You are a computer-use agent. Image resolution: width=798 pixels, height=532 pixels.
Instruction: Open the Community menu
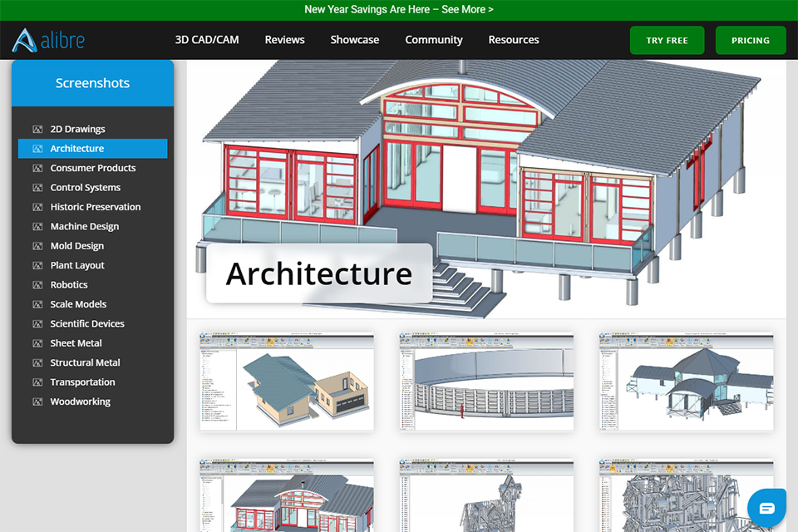434,40
